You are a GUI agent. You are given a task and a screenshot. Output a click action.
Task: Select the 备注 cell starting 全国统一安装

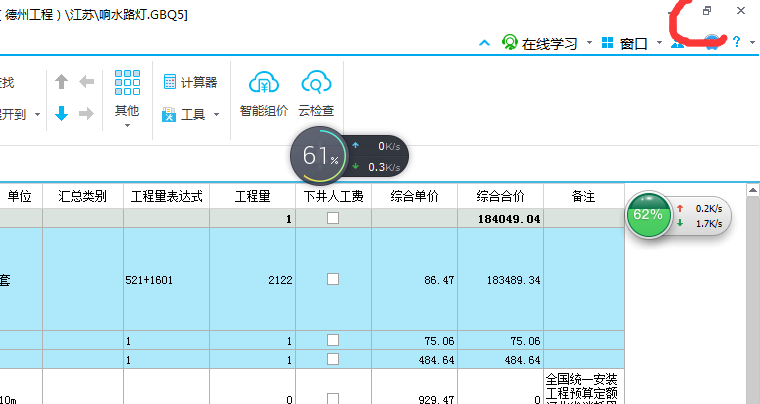pyautogui.click(x=584, y=387)
